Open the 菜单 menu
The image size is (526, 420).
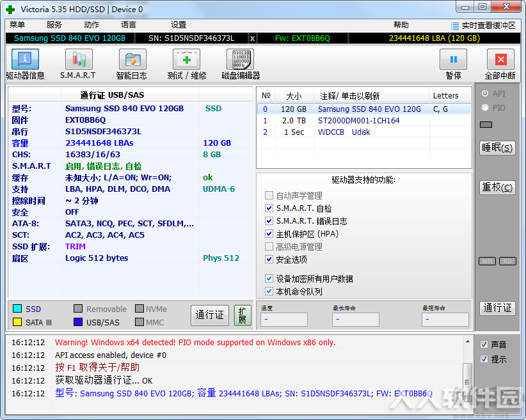pyautogui.click(x=17, y=25)
